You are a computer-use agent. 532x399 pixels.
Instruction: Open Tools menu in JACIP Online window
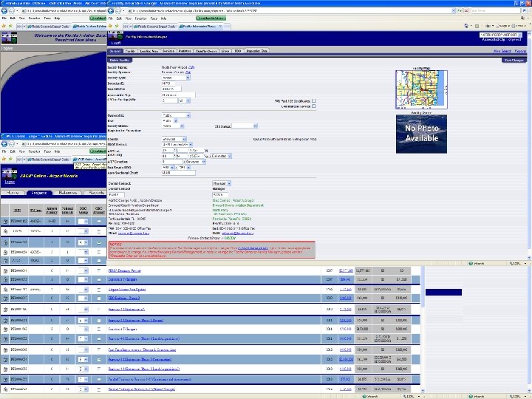click(x=47, y=151)
